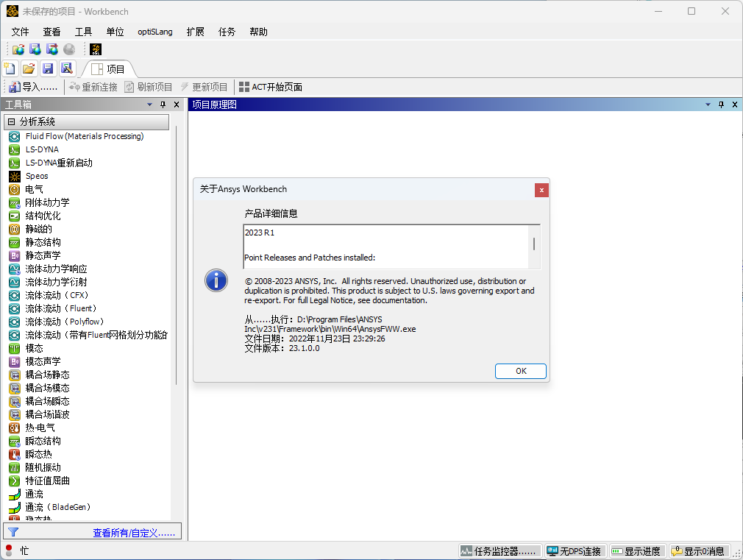Open the 单位 menu
Viewport: 743px width, 560px height.
(x=115, y=32)
